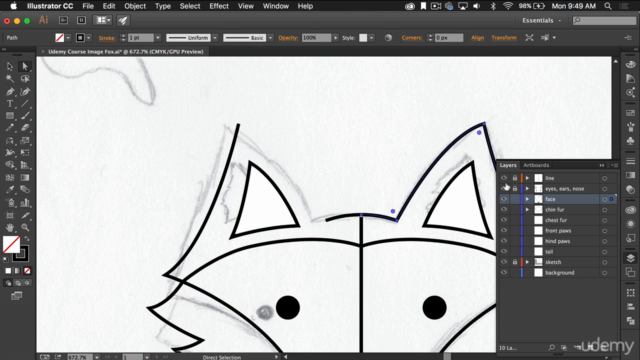This screenshot has height=360, width=640.
Task: Select the Gradient tool
Action: click(25, 178)
